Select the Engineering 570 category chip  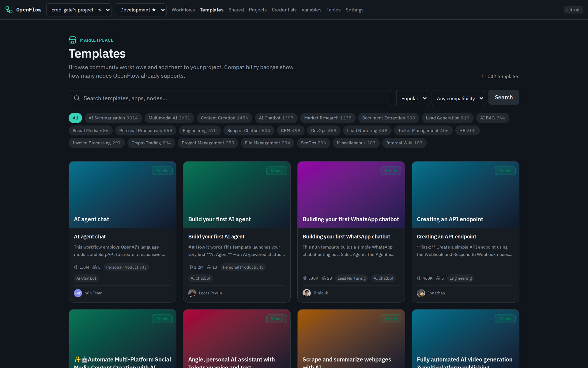tap(200, 131)
